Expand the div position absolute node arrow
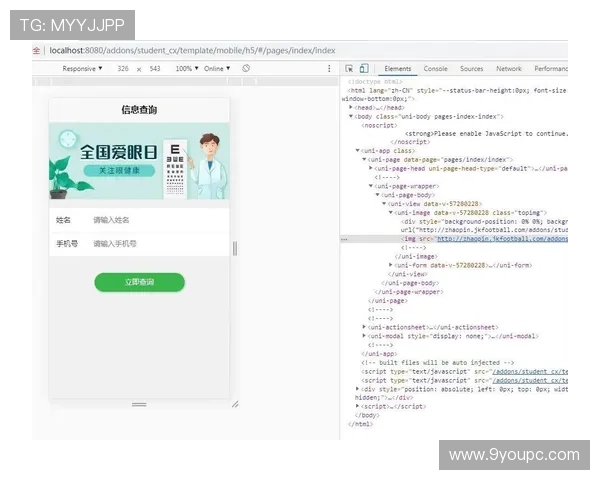Viewport: 600px width, 480px height. coord(357,389)
